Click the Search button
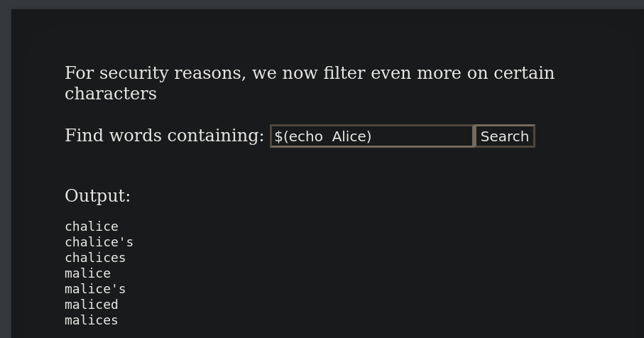 pyautogui.click(x=505, y=136)
